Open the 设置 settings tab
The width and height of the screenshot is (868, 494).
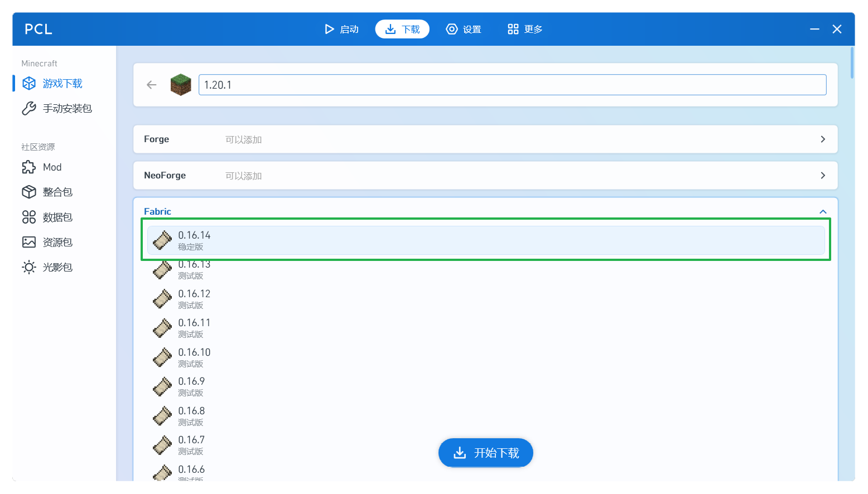464,29
